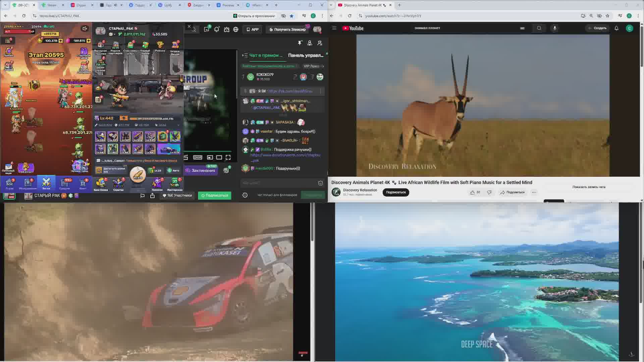Select the Битва crossed swords tab
The width and height of the screenshot is (644, 362).
coord(46,184)
